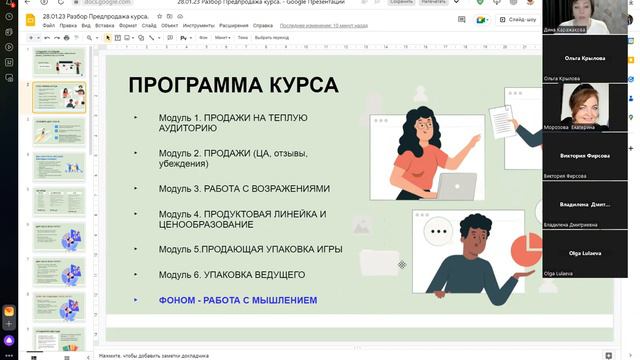Reload the browser page
This screenshot has width=640, height=360.
tap(61, 2)
